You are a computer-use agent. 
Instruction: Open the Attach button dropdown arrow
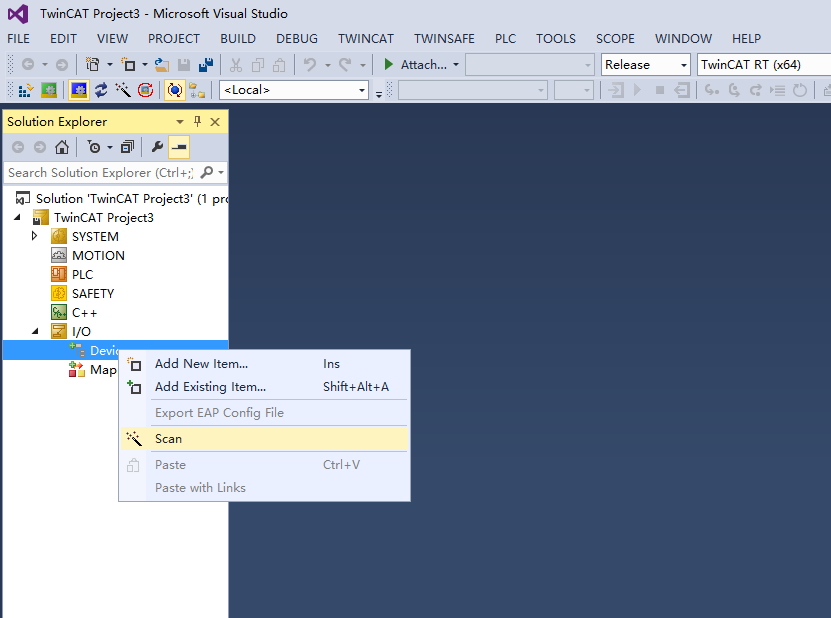tap(456, 65)
